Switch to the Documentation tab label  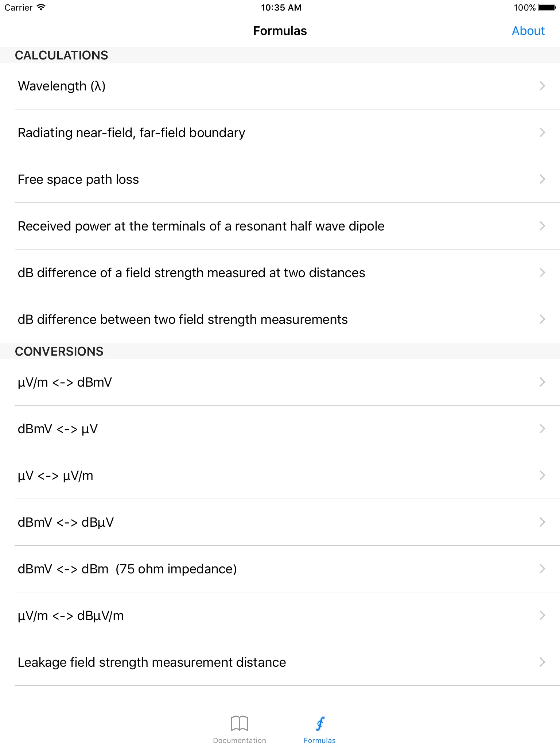coord(240,740)
